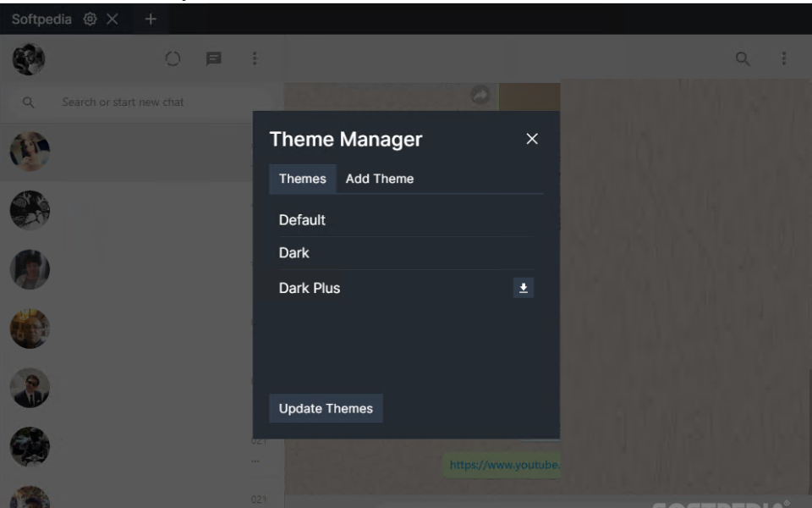Close the Softpedia tab

(112, 19)
